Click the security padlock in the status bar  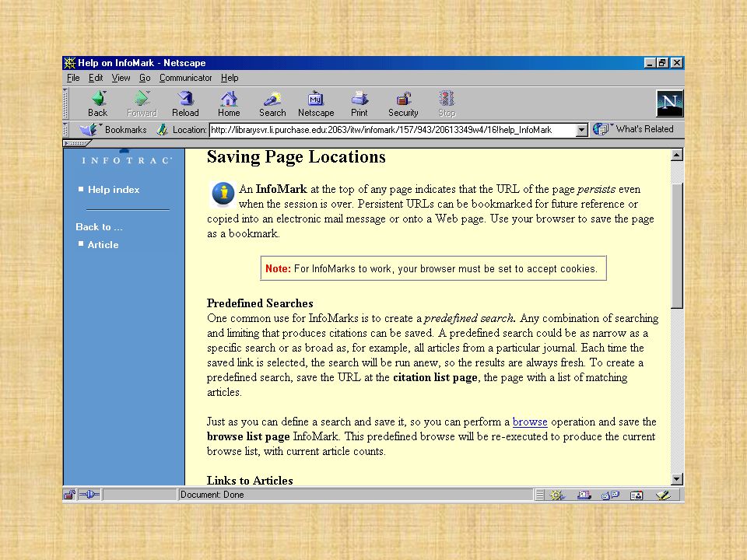click(x=69, y=495)
